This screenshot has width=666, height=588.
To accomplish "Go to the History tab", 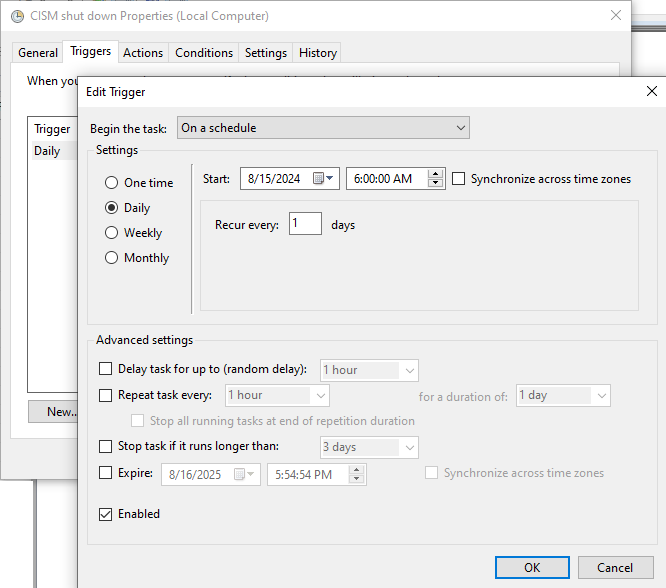I will tap(318, 53).
